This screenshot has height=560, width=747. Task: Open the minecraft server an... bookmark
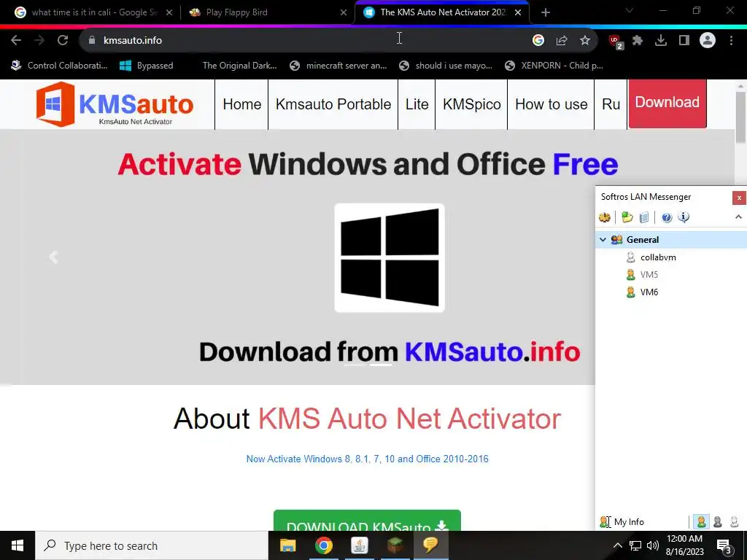[x=338, y=66]
